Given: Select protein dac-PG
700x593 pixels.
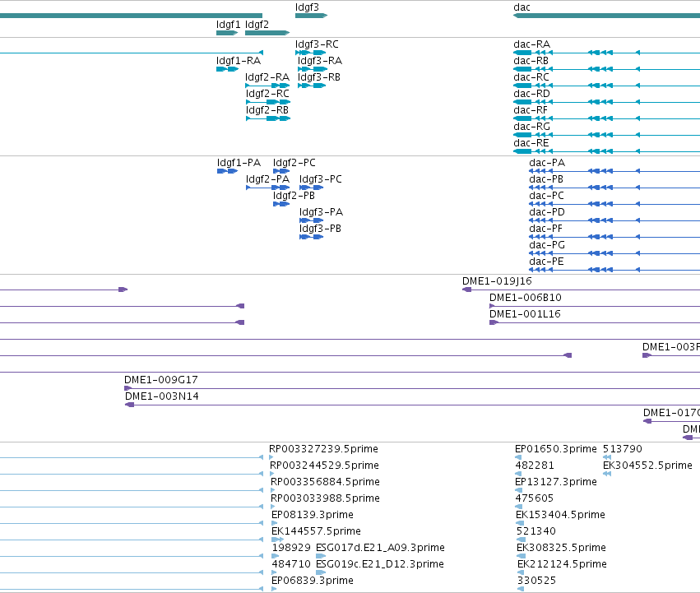Looking at the screenshot, I should tap(614, 253).
